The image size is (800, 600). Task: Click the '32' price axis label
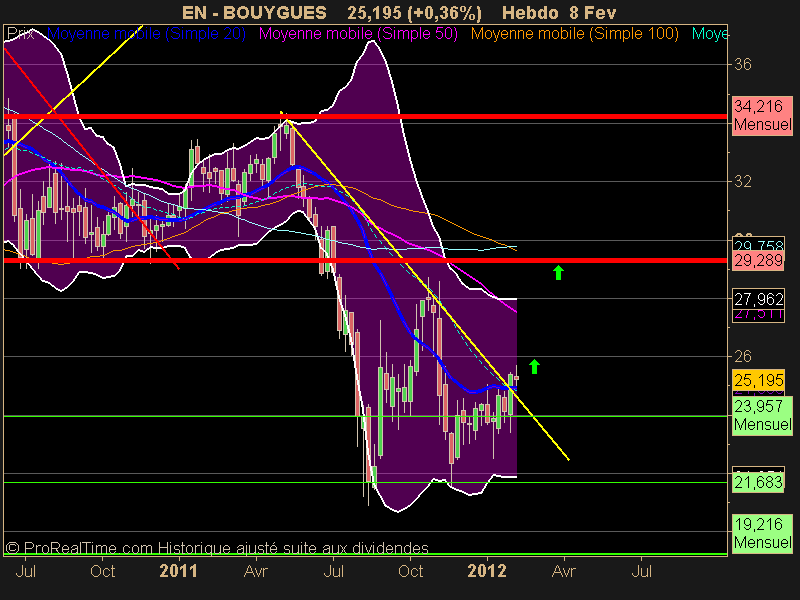[742, 181]
